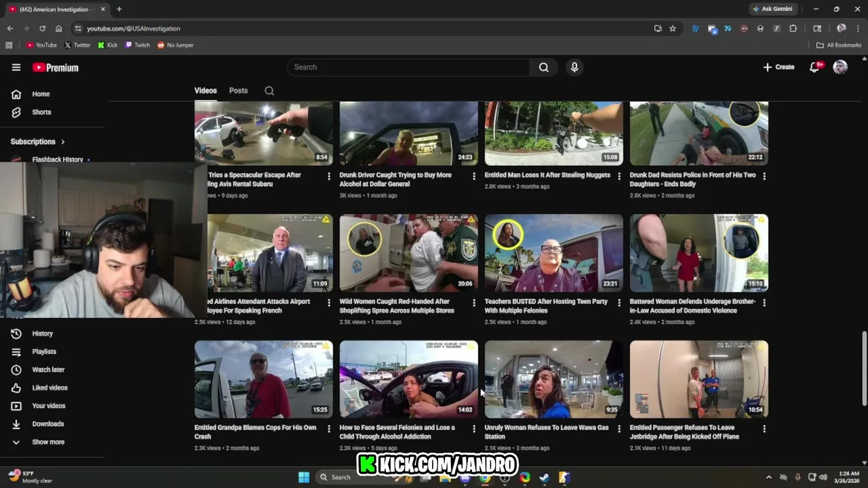
Task: Open No Jumper bookmark
Action: [176, 45]
